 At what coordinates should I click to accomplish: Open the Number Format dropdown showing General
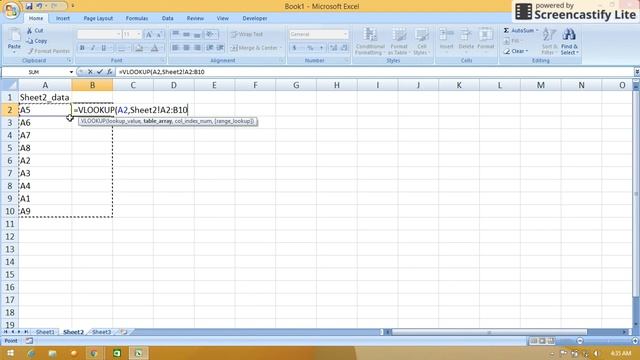(345, 34)
